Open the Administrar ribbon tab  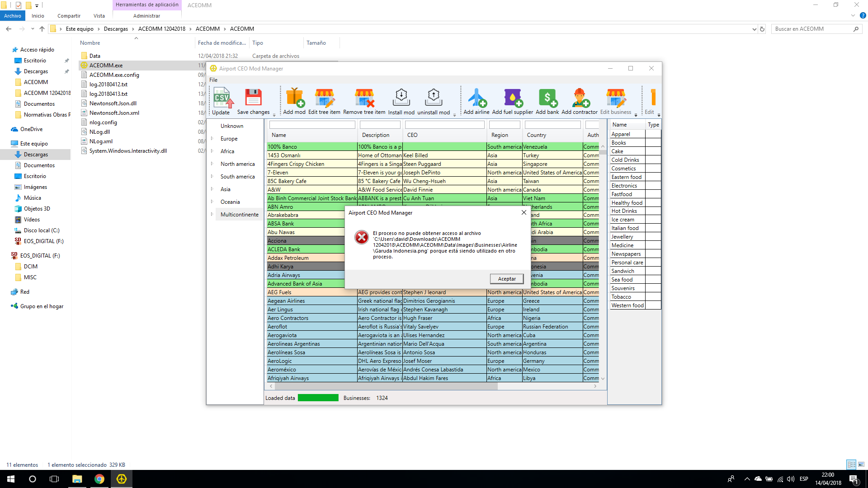(146, 16)
